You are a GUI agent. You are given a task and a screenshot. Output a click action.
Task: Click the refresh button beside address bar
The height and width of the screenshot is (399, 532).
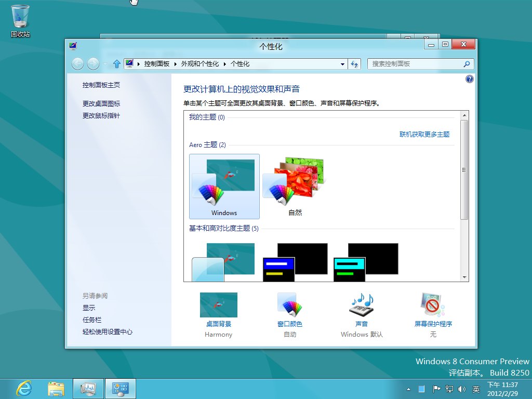tap(355, 64)
